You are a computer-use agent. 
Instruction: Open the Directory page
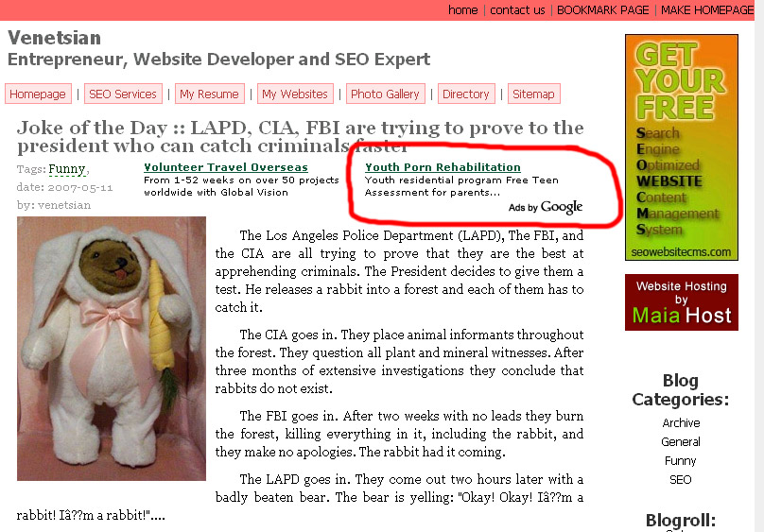tap(466, 94)
